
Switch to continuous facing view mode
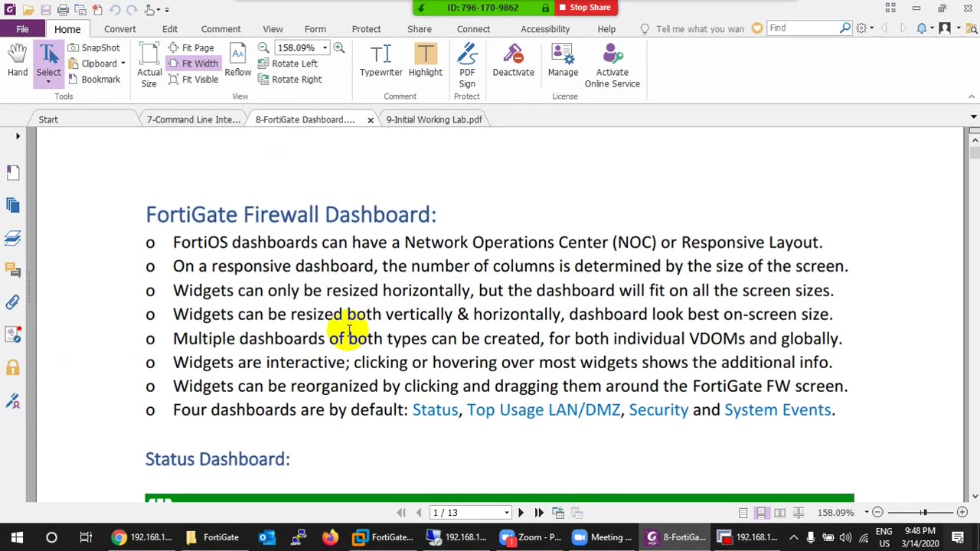pos(798,513)
